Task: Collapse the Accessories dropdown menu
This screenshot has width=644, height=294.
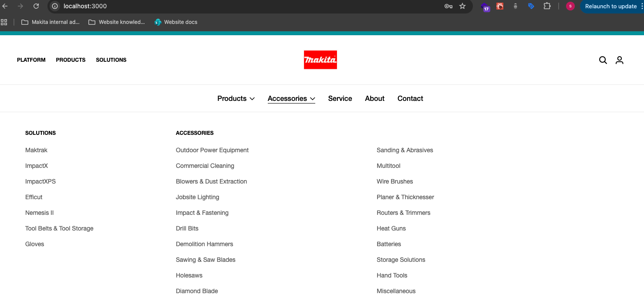Action: [291, 98]
